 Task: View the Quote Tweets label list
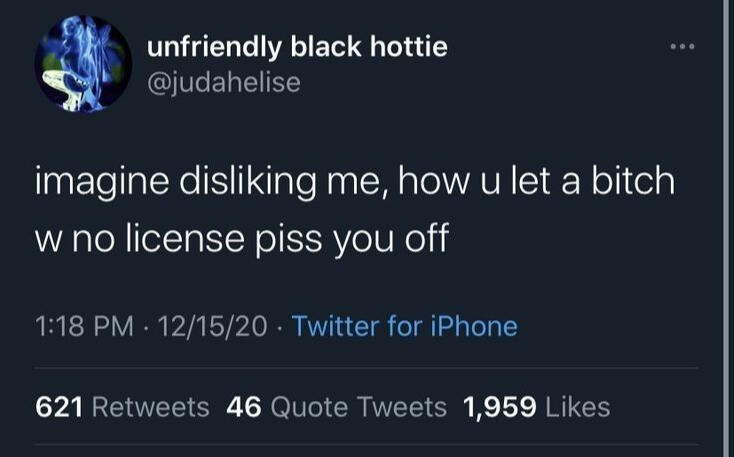(x=359, y=407)
